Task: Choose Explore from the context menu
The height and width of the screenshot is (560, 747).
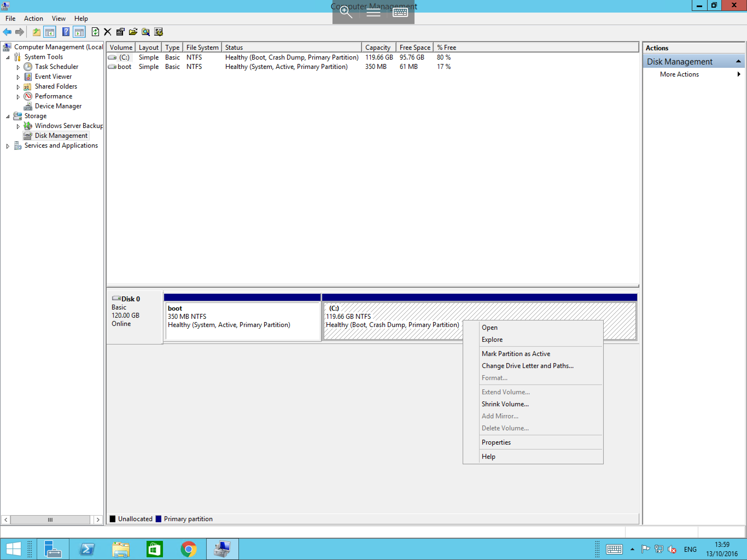Action: (x=533, y=339)
